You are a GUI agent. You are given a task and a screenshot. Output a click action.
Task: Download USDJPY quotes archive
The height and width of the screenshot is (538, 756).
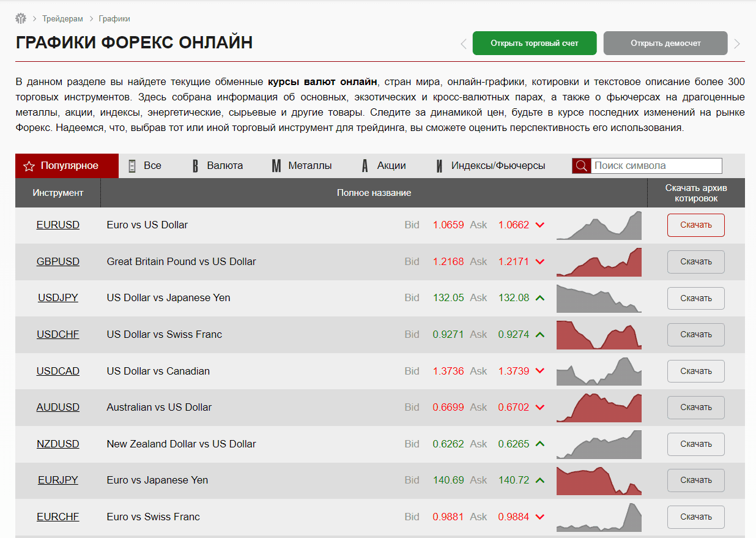pyautogui.click(x=696, y=298)
